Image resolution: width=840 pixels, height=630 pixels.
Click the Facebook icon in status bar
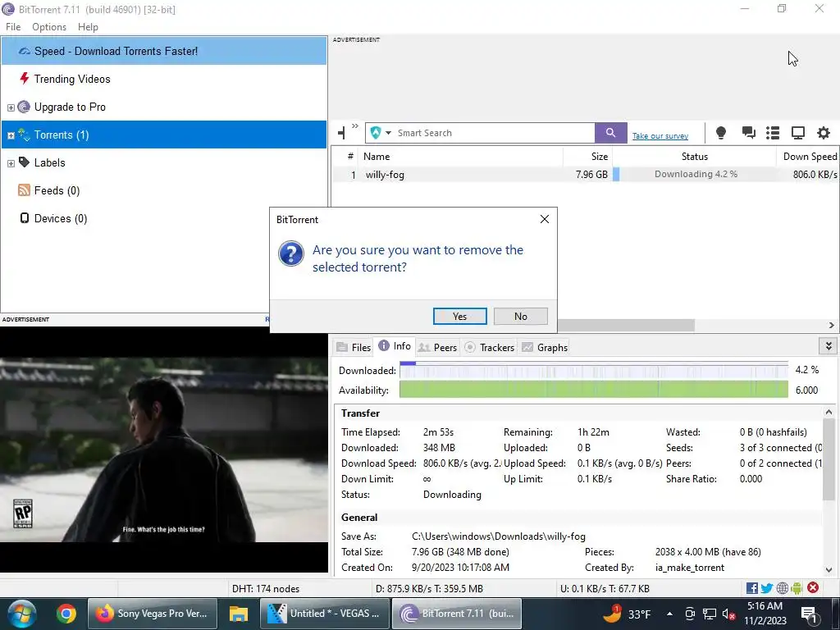751,588
